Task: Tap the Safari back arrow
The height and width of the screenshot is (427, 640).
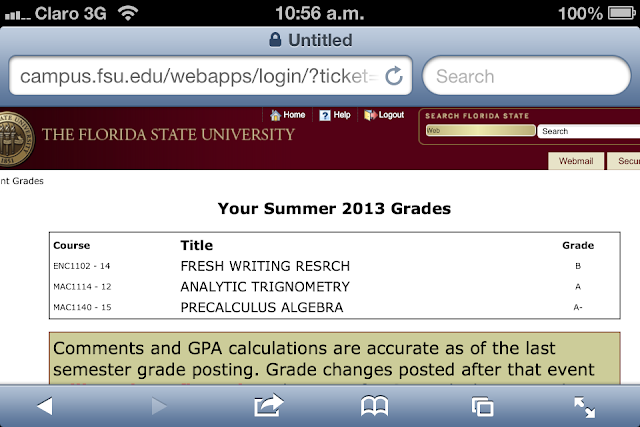Action: 45,405
